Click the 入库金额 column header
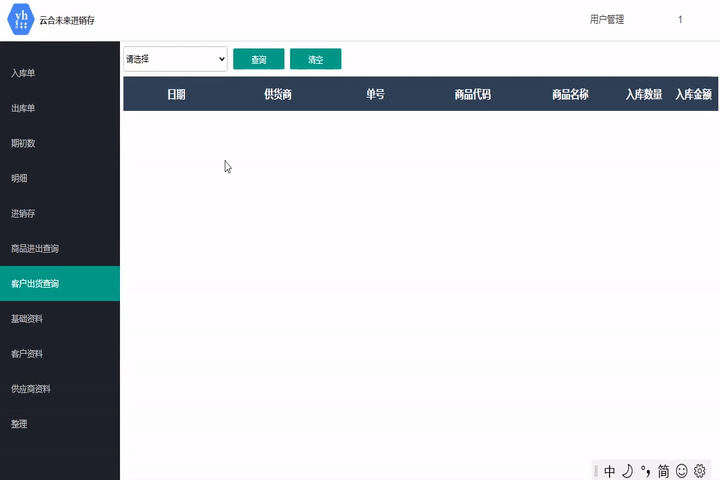The height and width of the screenshot is (480, 720). point(693,95)
